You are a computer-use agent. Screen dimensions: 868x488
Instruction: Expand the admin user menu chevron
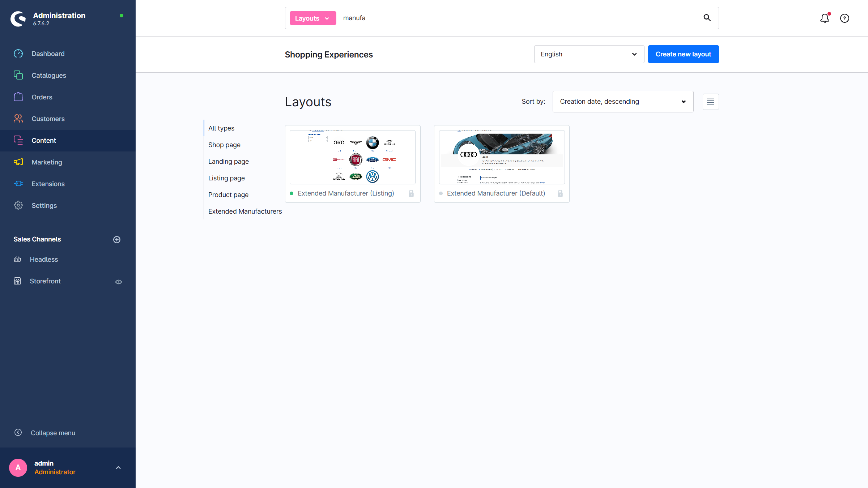click(x=118, y=468)
